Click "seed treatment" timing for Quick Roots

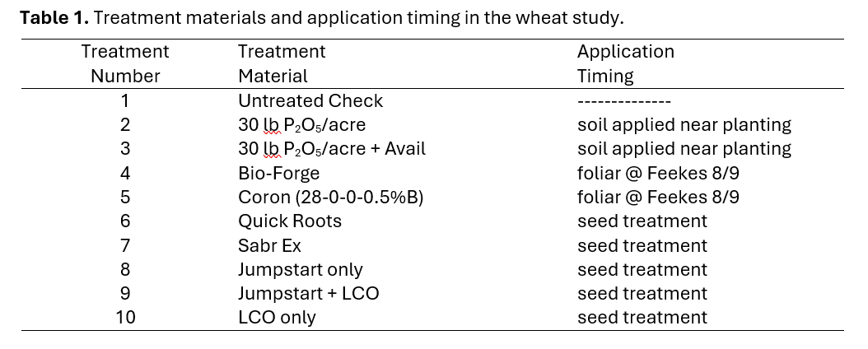(x=642, y=221)
